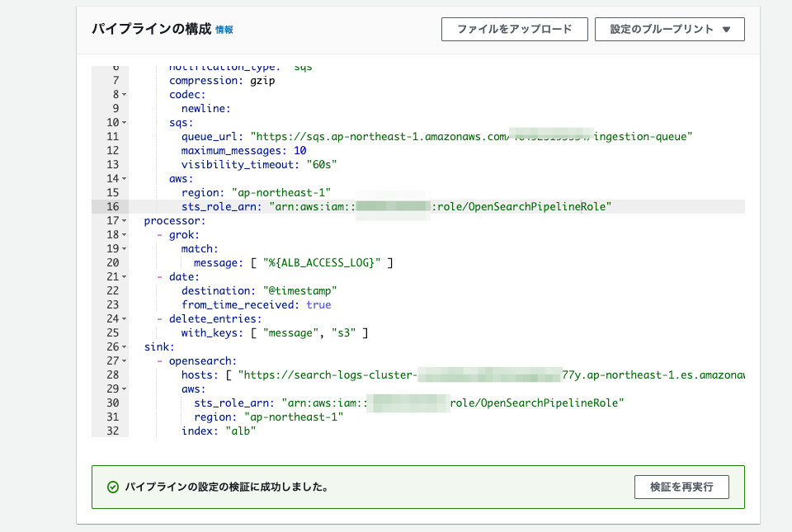Collapse the match block on line 19

point(126,248)
